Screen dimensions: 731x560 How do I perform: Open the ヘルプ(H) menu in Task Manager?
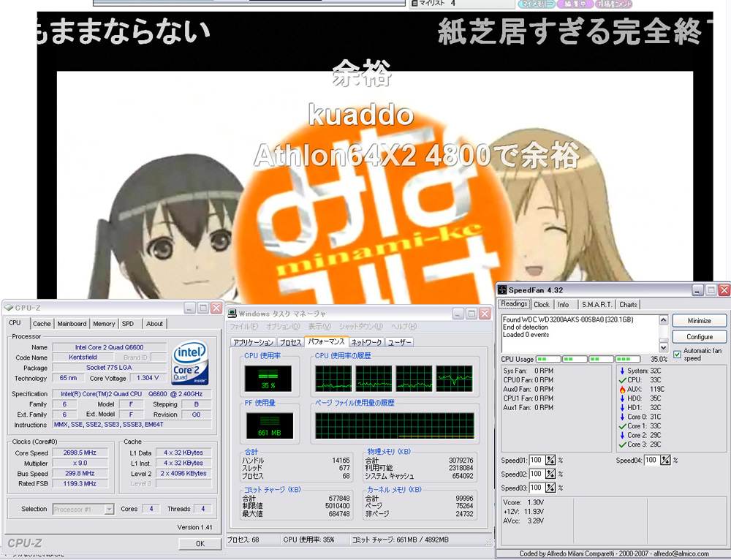pyautogui.click(x=404, y=326)
